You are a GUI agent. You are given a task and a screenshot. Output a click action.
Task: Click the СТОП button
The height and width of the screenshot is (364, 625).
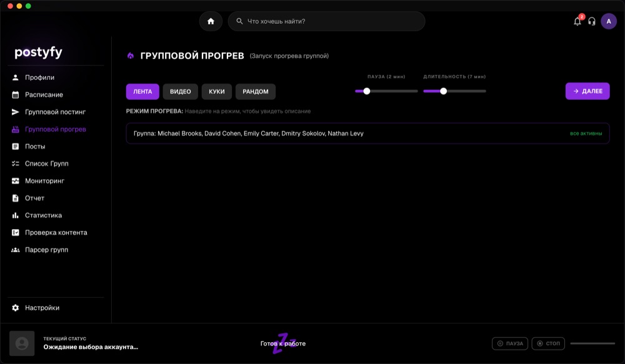549,343
